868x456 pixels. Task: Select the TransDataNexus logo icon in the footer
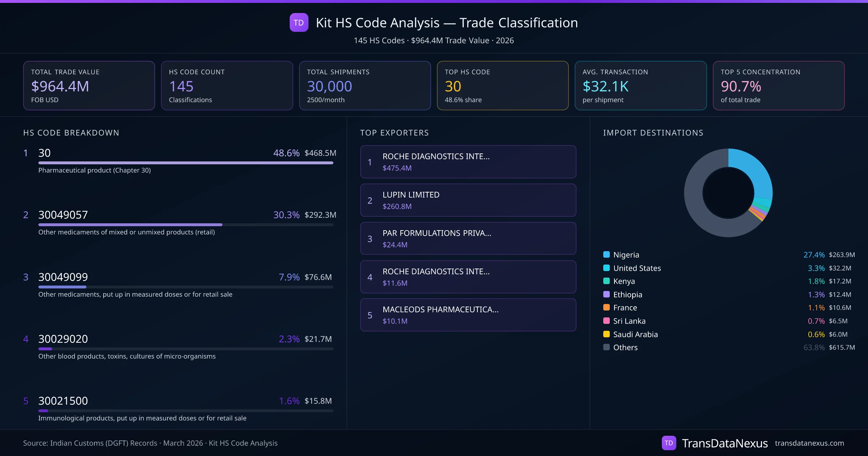tap(669, 443)
